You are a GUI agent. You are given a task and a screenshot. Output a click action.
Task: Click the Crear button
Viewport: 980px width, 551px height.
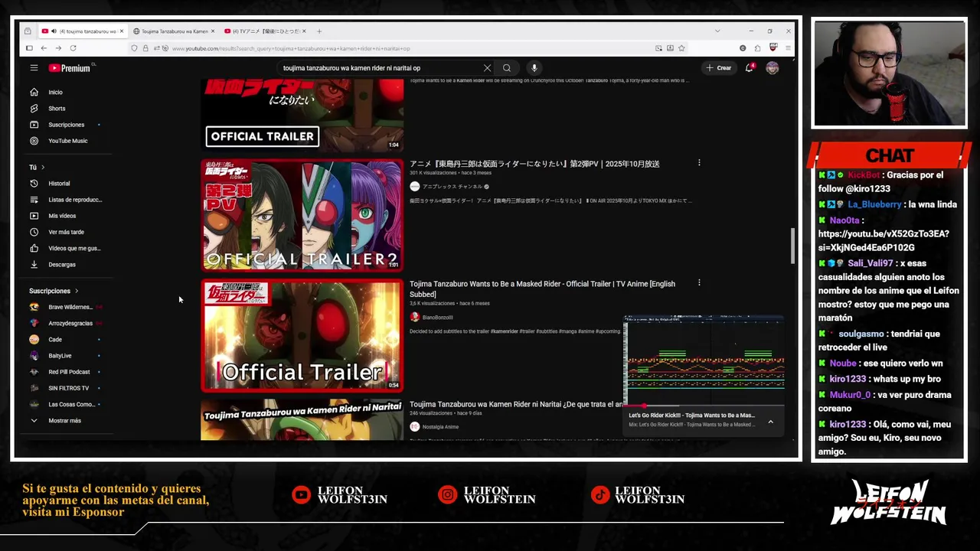pos(719,68)
